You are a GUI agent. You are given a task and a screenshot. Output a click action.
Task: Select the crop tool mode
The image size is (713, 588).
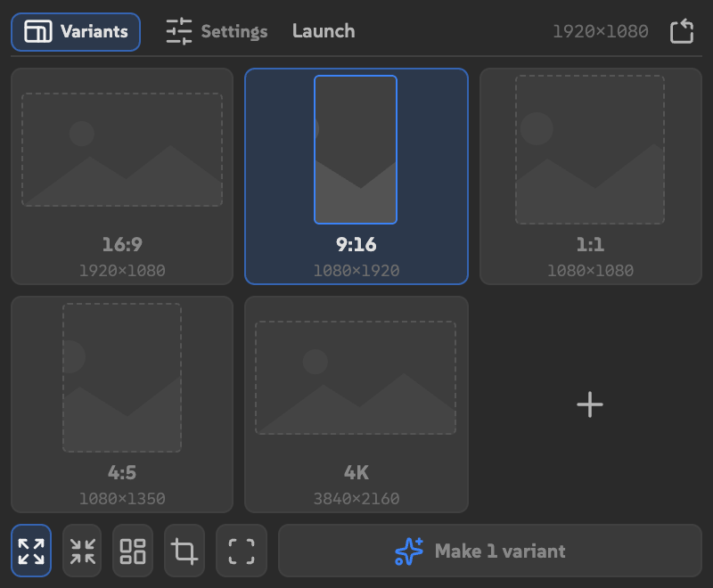pos(184,551)
